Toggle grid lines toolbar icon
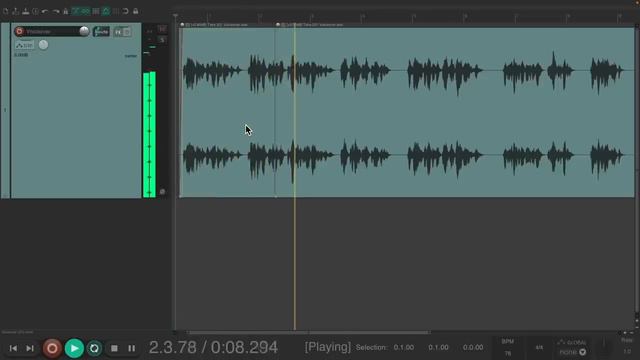The width and height of the screenshot is (640, 360). pyautogui.click(x=116, y=11)
